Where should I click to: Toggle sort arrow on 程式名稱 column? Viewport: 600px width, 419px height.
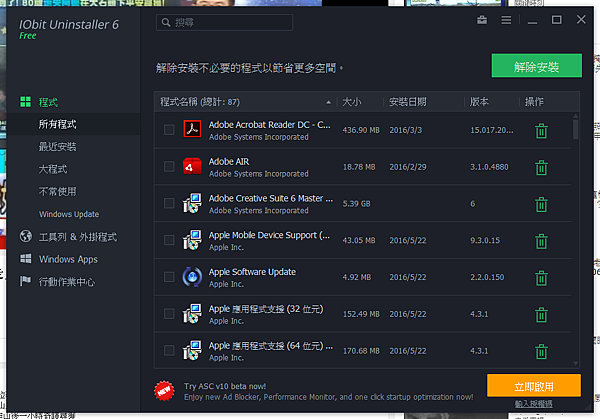(328, 102)
